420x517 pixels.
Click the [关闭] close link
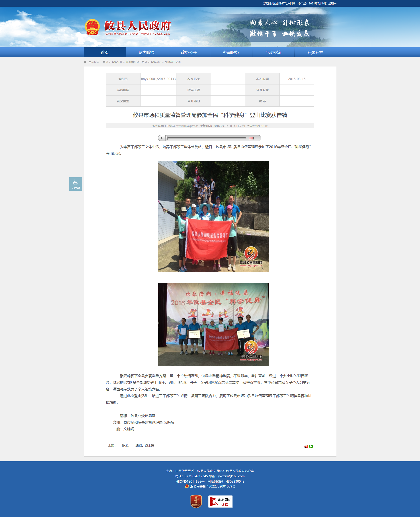[241, 126]
